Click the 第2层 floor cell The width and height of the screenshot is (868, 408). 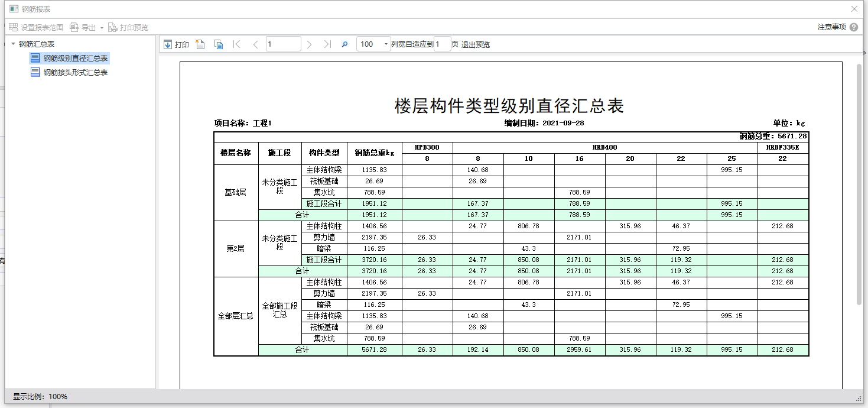pyautogui.click(x=236, y=248)
